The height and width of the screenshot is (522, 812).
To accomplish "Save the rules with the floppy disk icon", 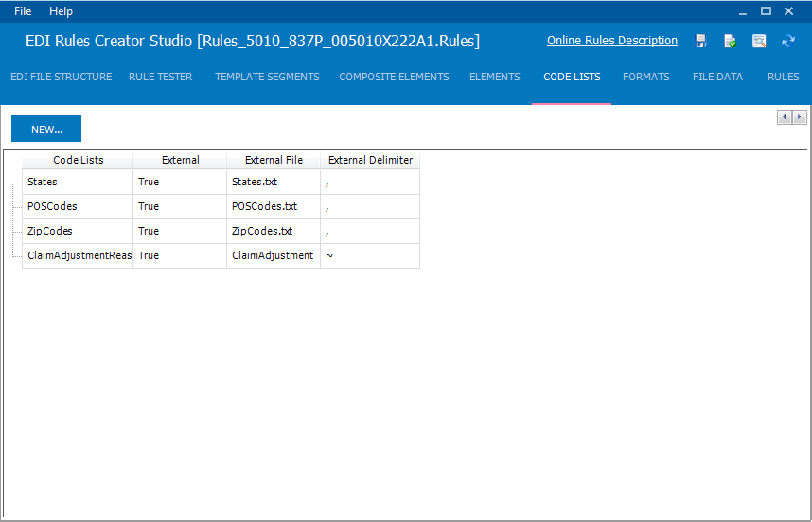I will pyautogui.click(x=700, y=41).
